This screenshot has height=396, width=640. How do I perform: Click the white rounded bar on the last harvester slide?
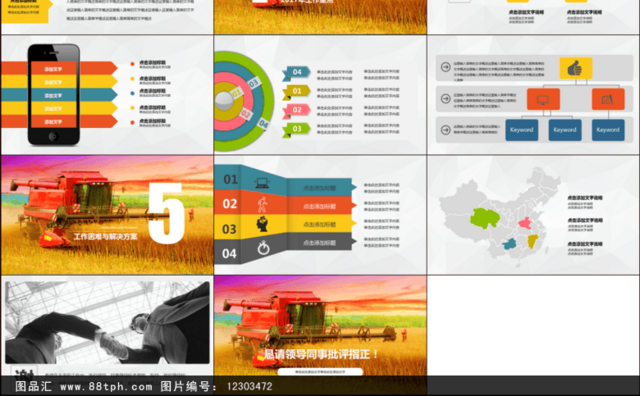(x=320, y=372)
